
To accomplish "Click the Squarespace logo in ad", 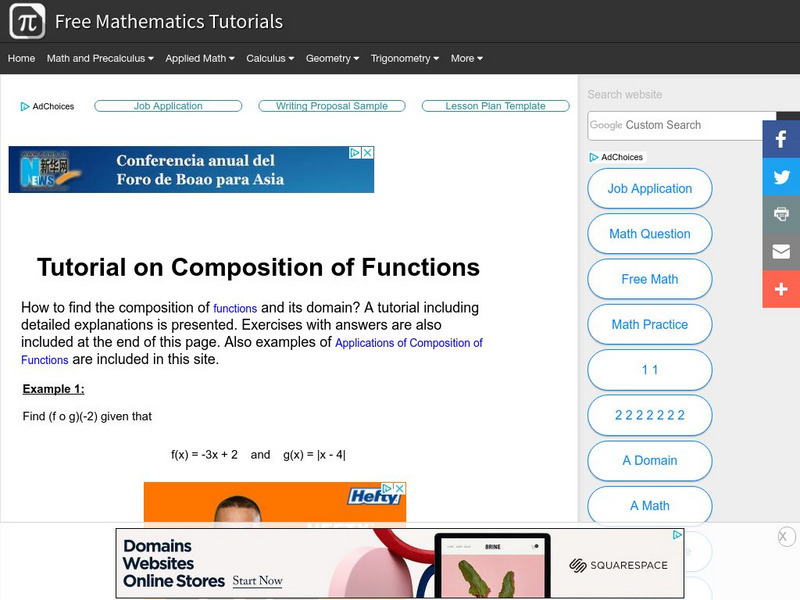I will 618,565.
